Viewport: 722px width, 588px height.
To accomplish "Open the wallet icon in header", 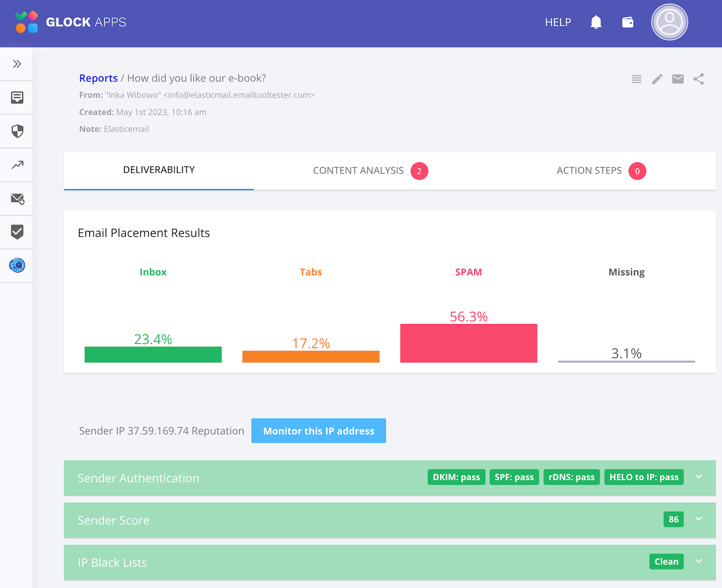I will [x=628, y=22].
